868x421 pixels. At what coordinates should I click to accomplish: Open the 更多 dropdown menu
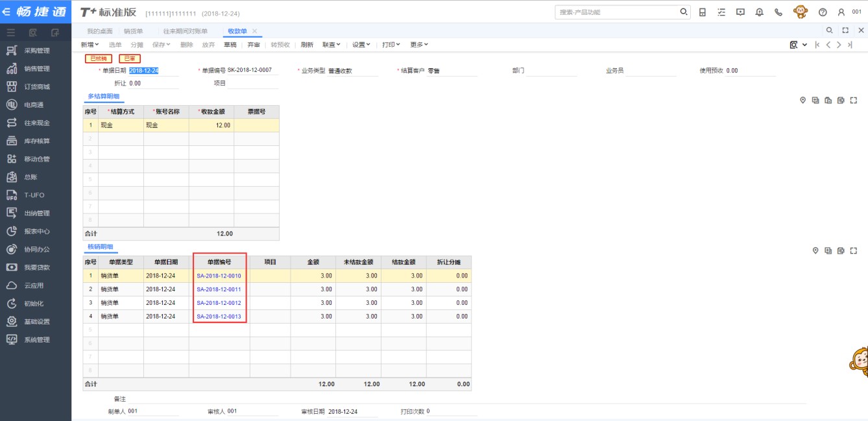(419, 45)
